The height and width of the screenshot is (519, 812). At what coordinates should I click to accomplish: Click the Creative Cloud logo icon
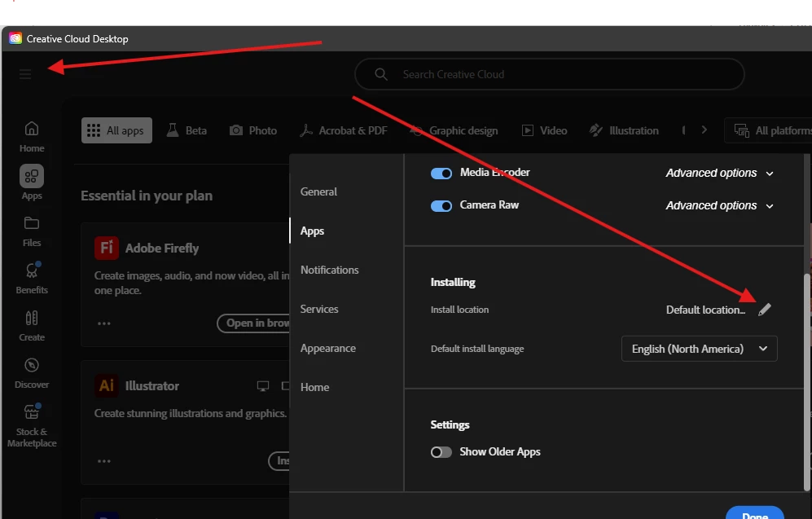point(15,38)
